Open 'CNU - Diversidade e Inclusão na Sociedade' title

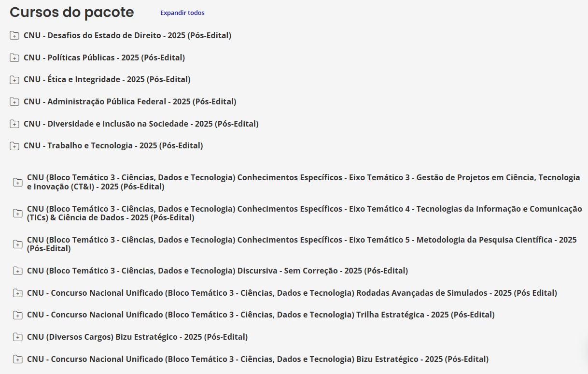[x=141, y=124]
